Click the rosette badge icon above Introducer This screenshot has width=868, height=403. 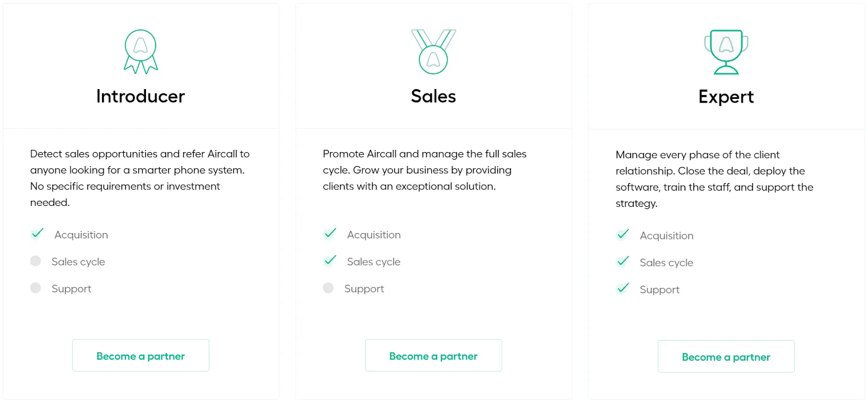coord(140,51)
